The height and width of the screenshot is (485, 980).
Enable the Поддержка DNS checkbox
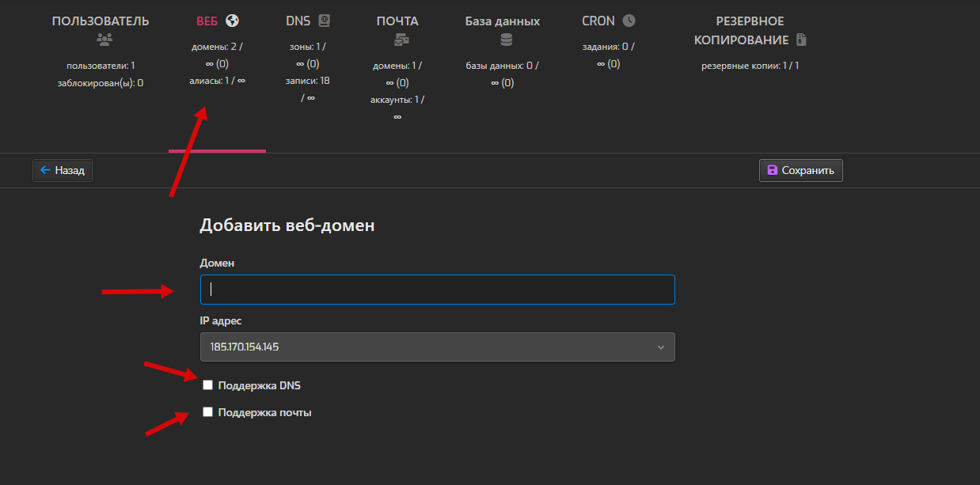208,385
